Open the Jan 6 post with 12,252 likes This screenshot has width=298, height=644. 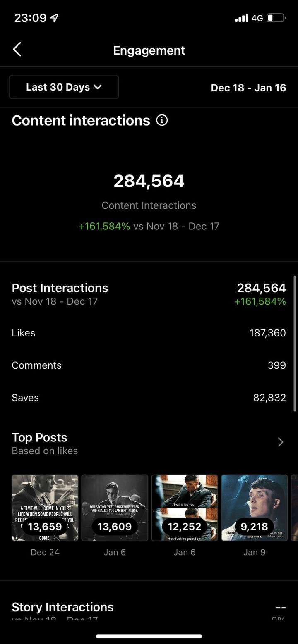point(185,508)
